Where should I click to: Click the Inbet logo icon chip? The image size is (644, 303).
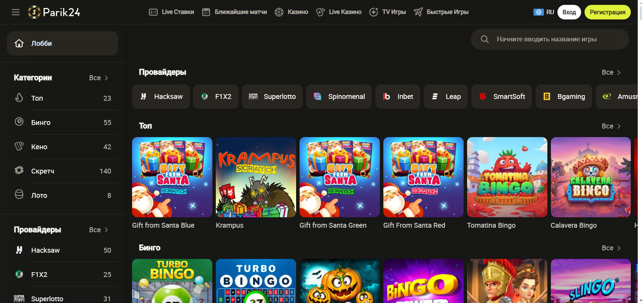point(386,96)
